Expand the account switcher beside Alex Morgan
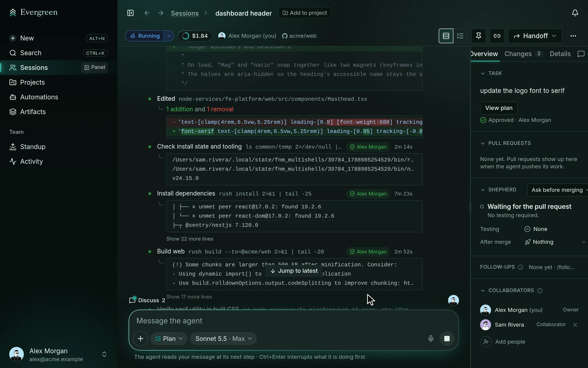Viewport: 588px width, 368px height. tap(104, 354)
